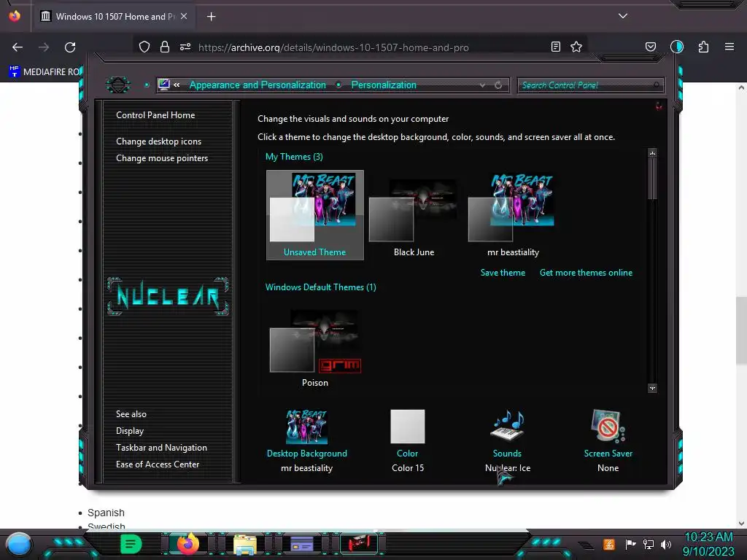Expand the list all tabs chevron

(x=623, y=16)
